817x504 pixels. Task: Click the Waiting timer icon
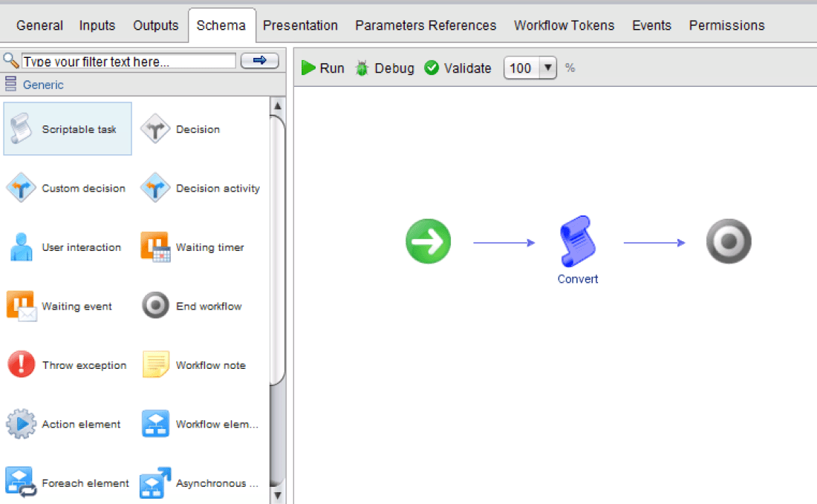(155, 247)
